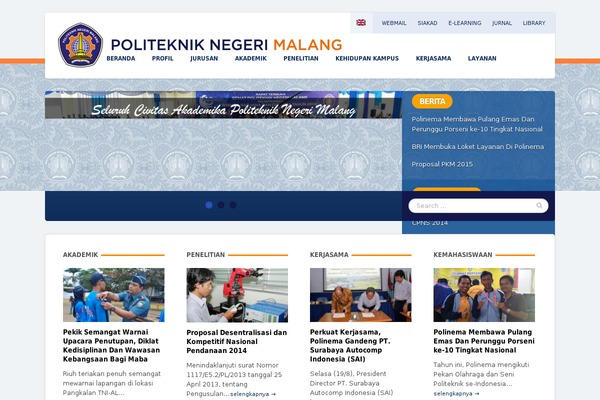The height and width of the screenshot is (400, 600).
Task: Open the AKADEMIK navigation menu
Action: pyautogui.click(x=251, y=59)
